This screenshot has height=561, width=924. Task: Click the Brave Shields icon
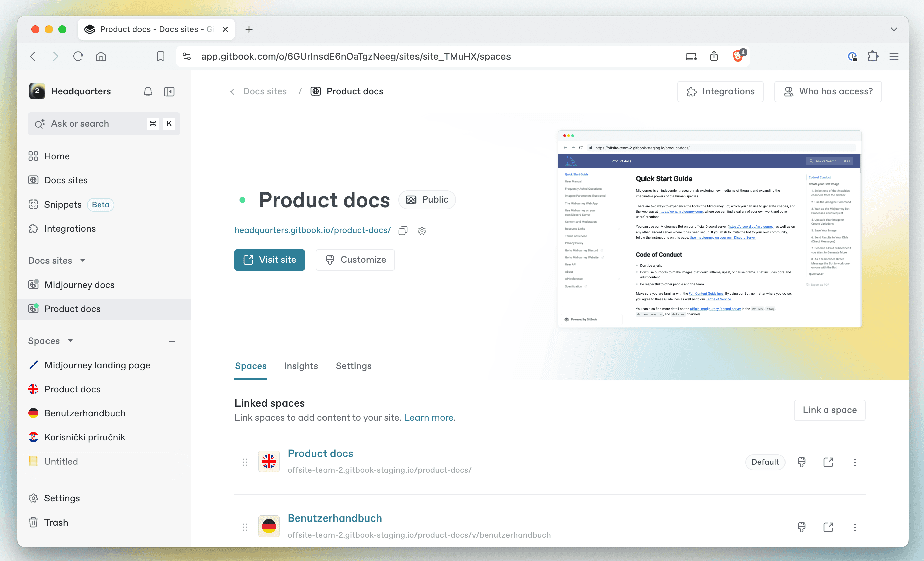point(738,56)
